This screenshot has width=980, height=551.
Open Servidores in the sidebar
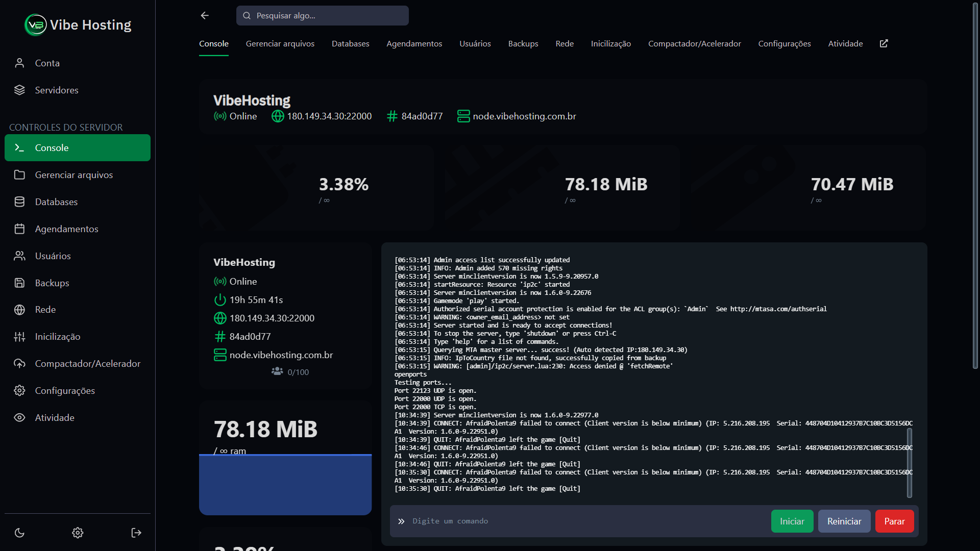coord(78,90)
